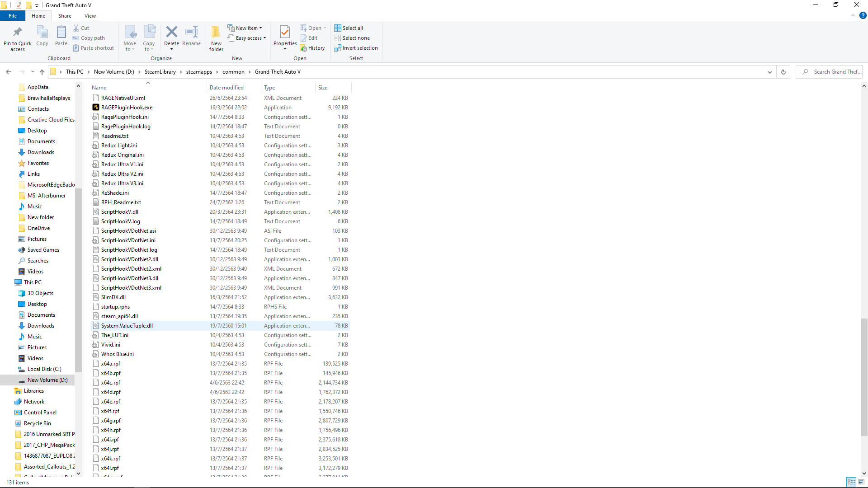Refresh the current folder view
Viewport: 868px width, 488px height.
783,72
